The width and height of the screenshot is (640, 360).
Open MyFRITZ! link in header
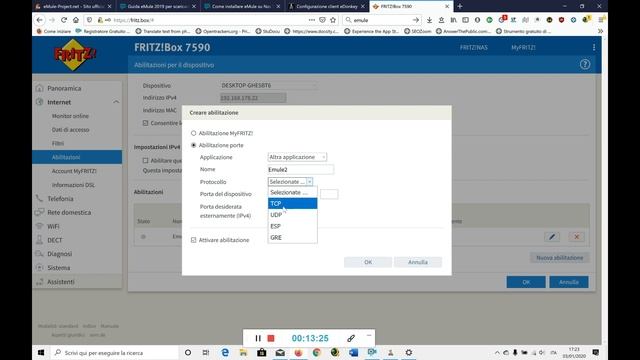[x=523, y=47]
